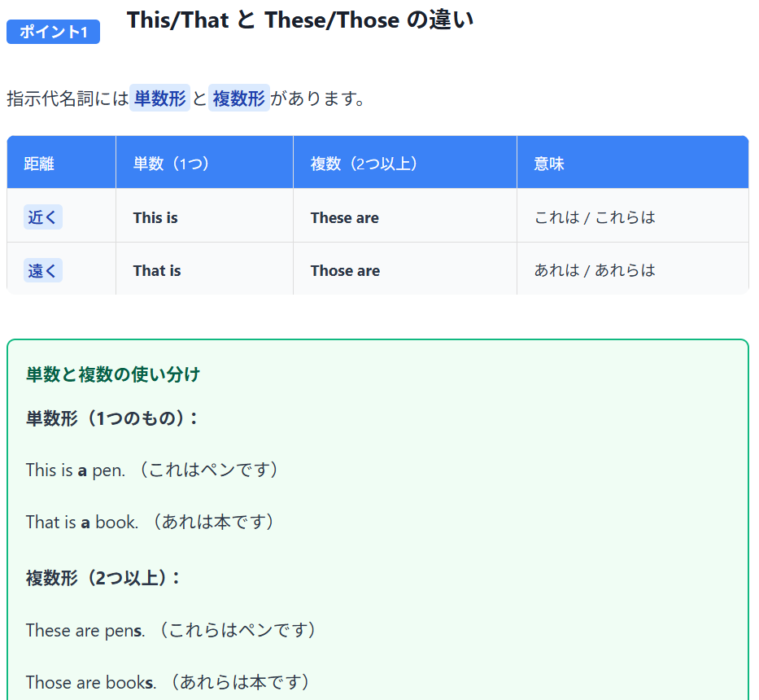Select the 'That is' table cell
The height and width of the screenshot is (700, 759).
pyautogui.click(x=157, y=270)
